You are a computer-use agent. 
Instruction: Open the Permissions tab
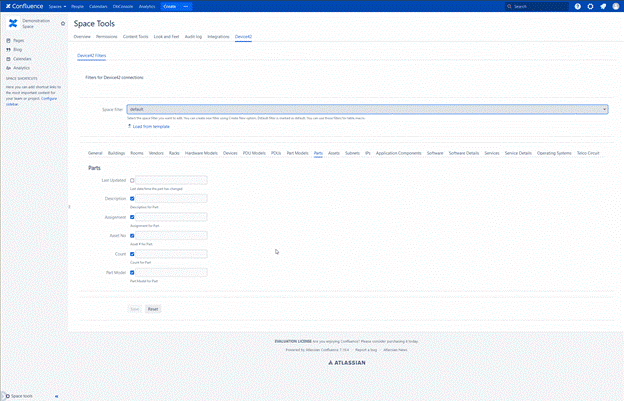pos(106,36)
